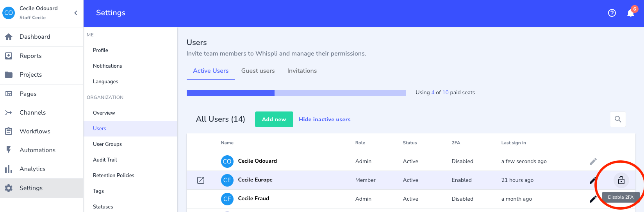This screenshot has width=644, height=212.
Task: Edit Cecile Fraud with pencil icon
Action: click(592, 199)
